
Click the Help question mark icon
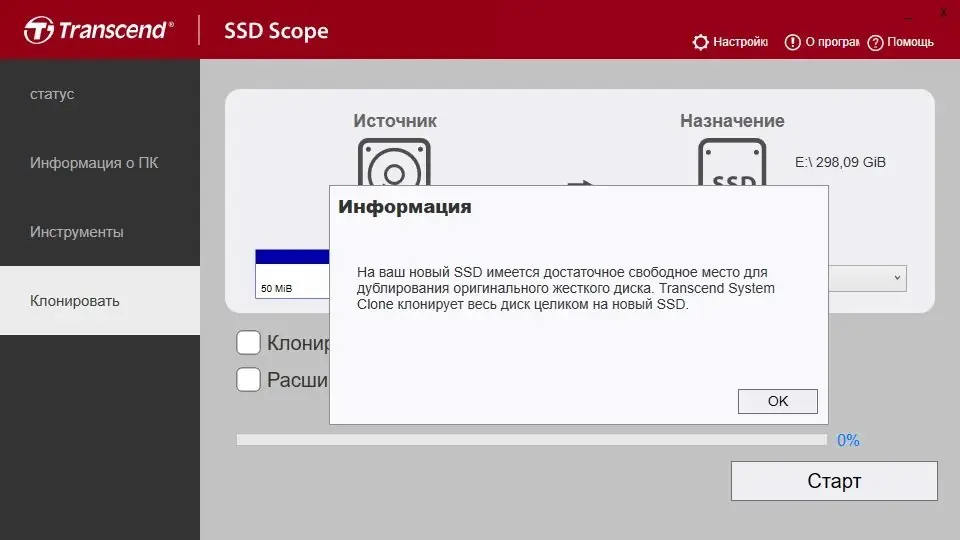876,42
